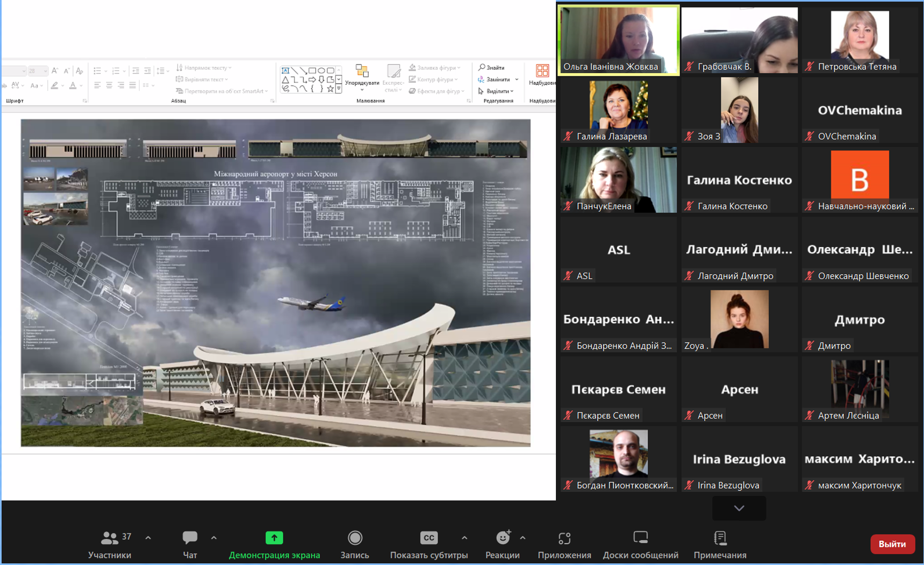Open the Чат chat window
924x565 pixels.
189,544
